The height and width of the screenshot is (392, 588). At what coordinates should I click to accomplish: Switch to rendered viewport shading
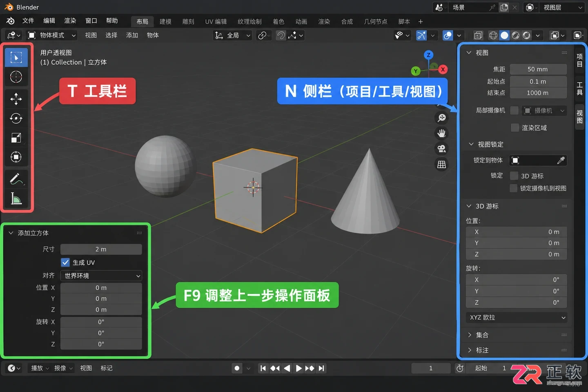click(x=527, y=36)
